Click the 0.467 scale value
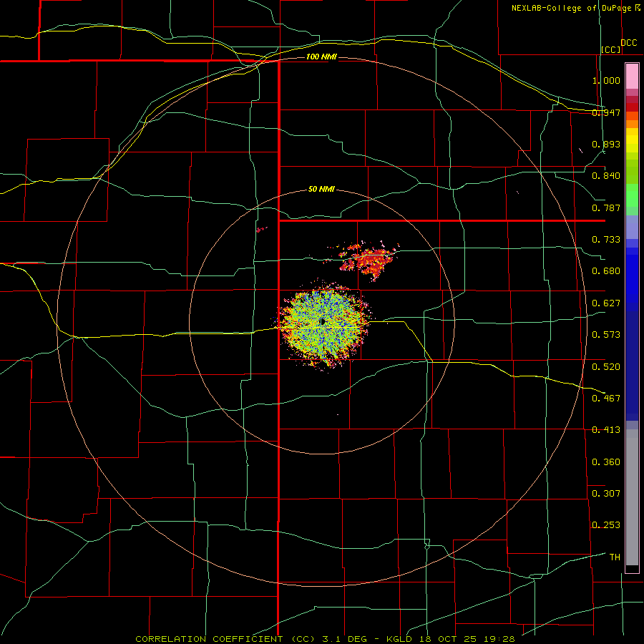 pyautogui.click(x=606, y=399)
